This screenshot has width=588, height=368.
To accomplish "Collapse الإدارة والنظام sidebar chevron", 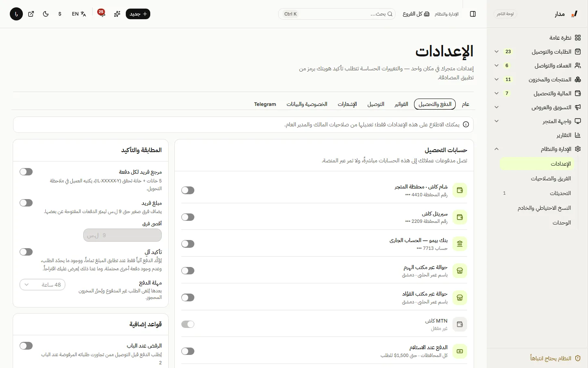I will [x=497, y=149].
